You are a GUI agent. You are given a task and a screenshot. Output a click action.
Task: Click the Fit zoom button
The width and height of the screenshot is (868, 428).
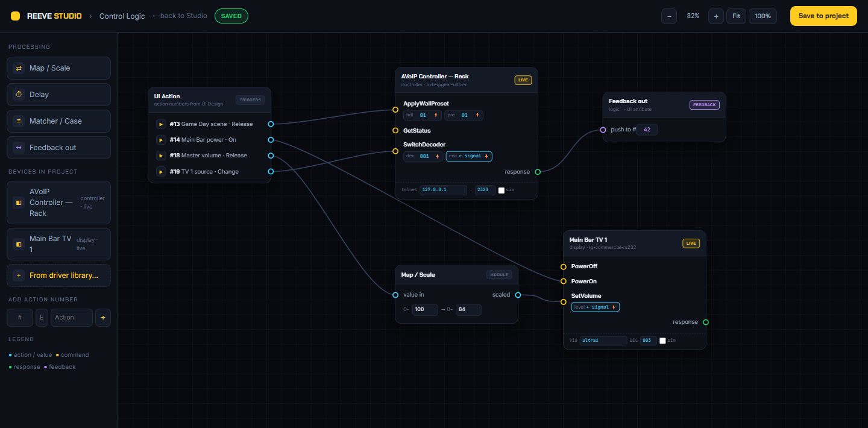pos(737,16)
